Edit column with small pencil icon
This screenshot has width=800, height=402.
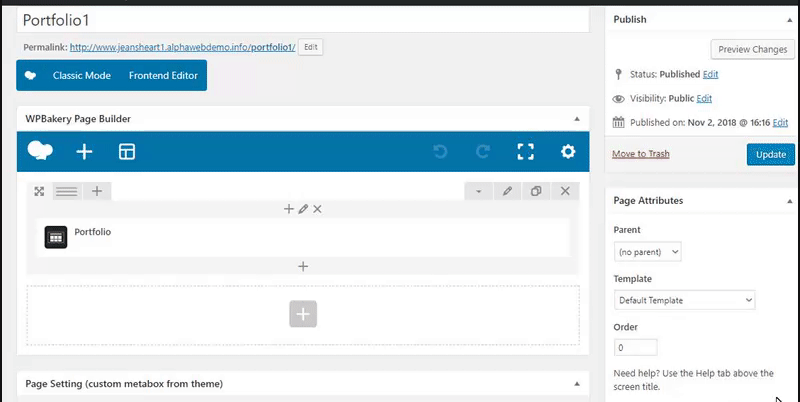tap(303, 209)
